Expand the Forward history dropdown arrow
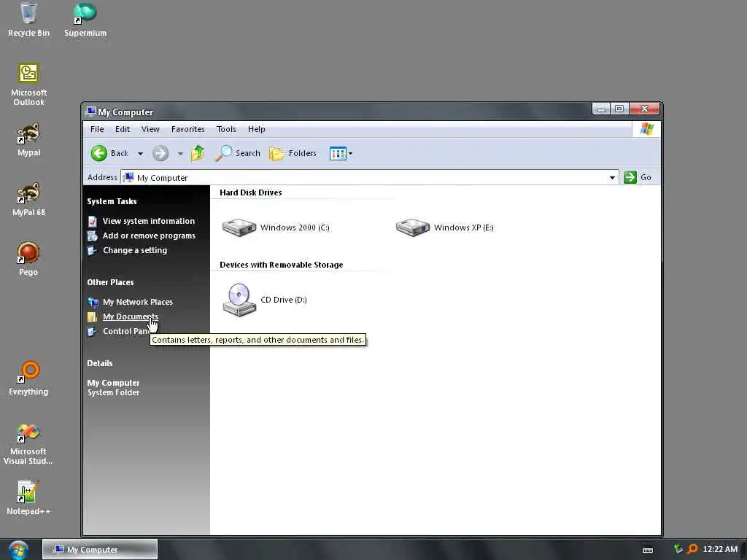 coord(180,153)
